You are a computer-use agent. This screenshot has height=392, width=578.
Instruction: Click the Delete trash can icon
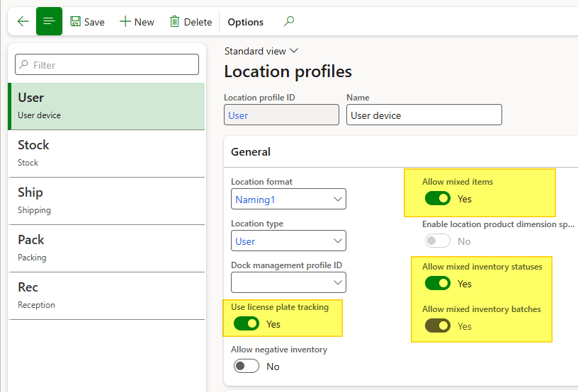175,22
